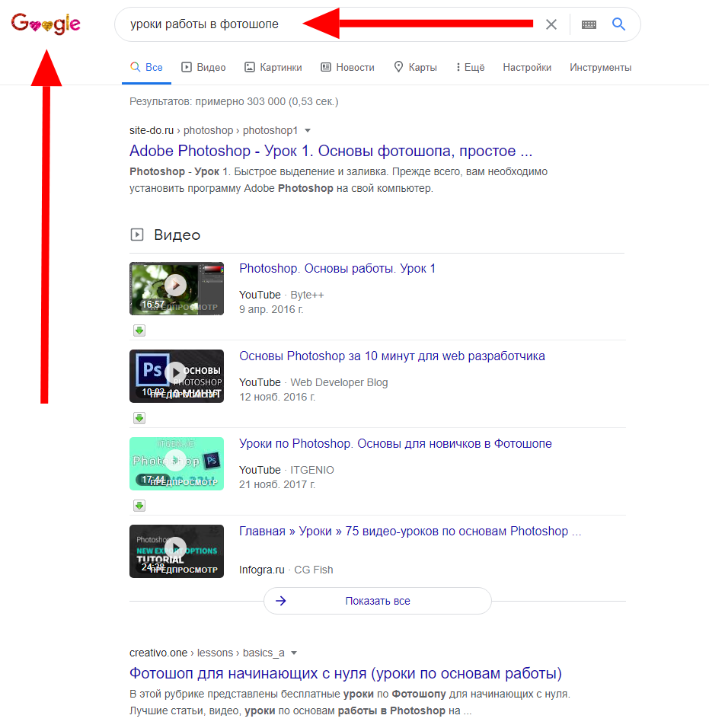Open the on-screen keyboard icon
Screen dimensions: 709x728
589,24
